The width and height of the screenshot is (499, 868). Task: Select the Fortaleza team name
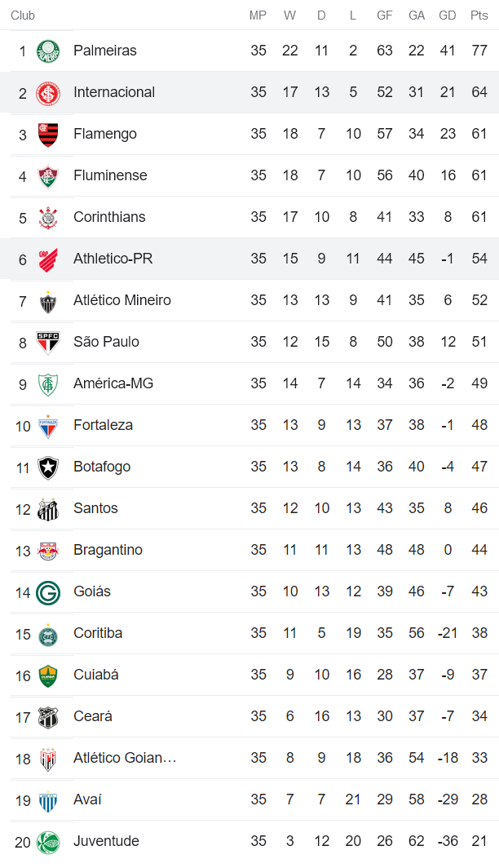[x=103, y=425]
